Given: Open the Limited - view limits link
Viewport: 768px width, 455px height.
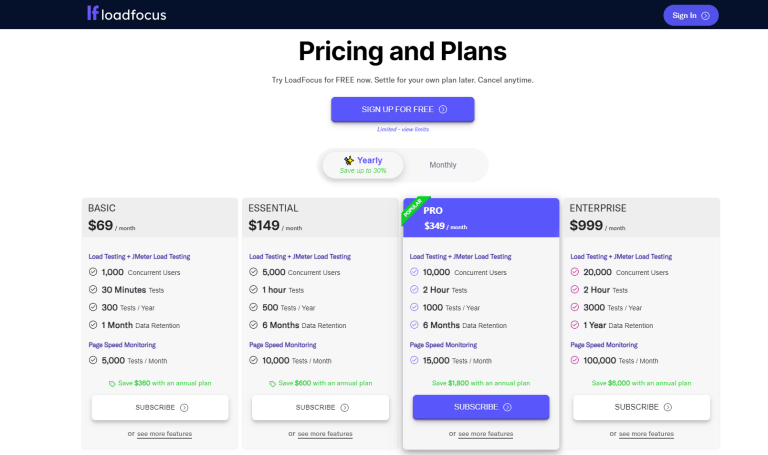Looking at the screenshot, I should (x=402, y=129).
